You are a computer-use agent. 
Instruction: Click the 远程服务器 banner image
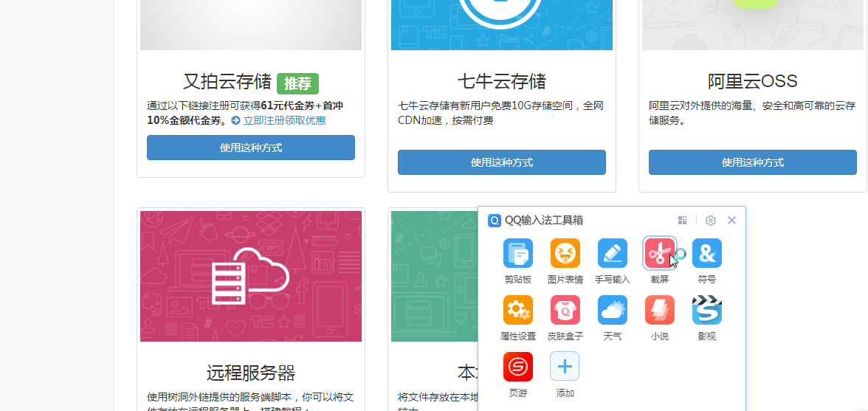coord(251,276)
